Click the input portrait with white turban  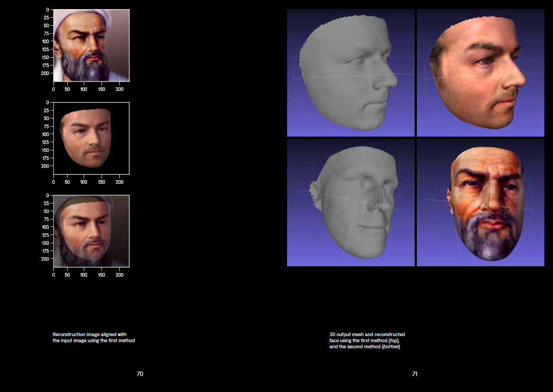tap(91, 45)
